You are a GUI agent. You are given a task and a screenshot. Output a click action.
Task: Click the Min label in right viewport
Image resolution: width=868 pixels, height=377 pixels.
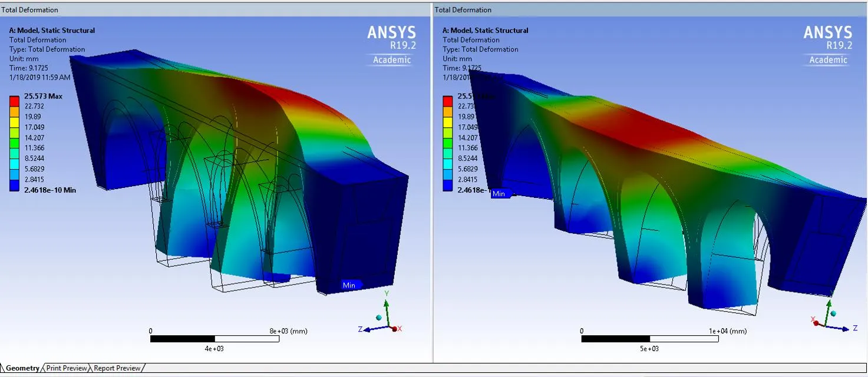tap(499, 193)
